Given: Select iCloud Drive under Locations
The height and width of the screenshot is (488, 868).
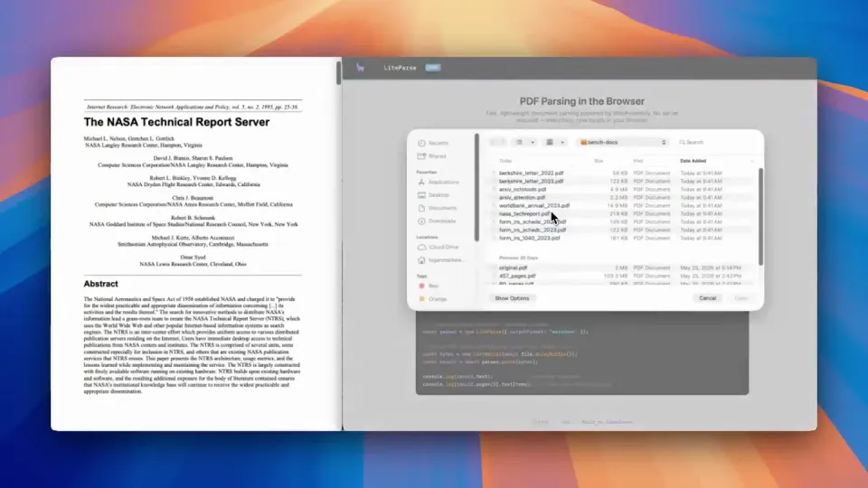Looking at the screenshot, I should (439, 247).
